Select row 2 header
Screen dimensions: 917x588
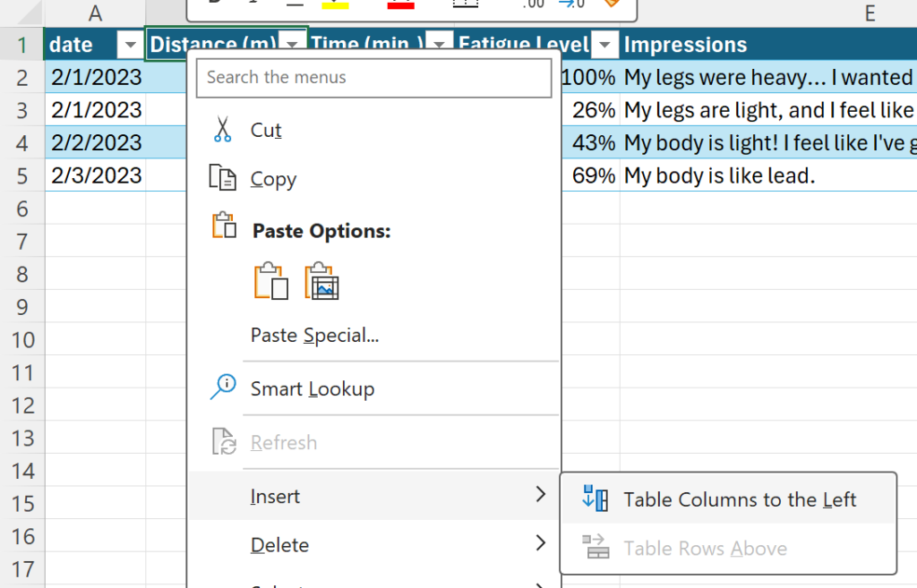pyautogui.click(x=22, y=77)
